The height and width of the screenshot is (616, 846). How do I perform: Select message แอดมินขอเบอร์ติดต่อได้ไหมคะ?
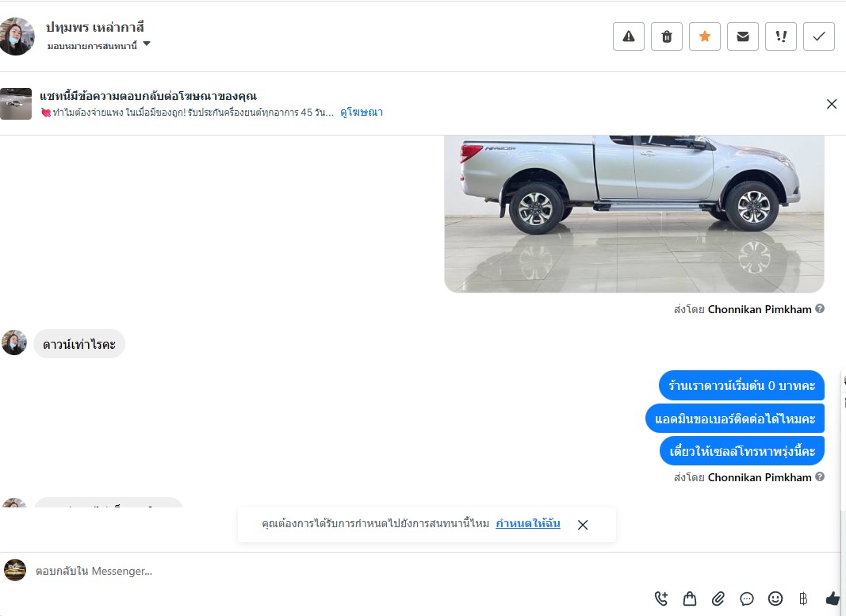(735, 419)
